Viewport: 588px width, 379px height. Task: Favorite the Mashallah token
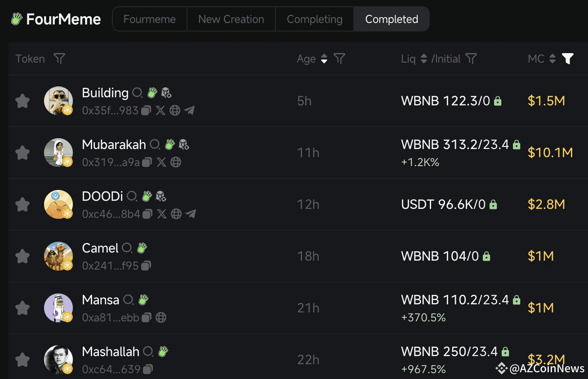(x=22, y=358)
